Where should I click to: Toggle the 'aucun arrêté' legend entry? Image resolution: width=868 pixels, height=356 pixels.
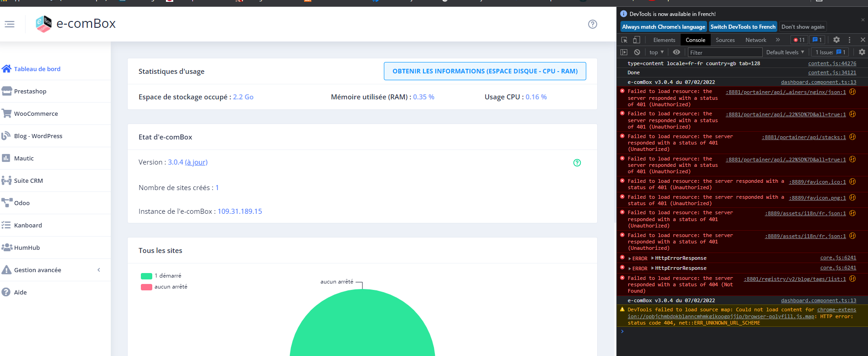pyautogui.click(x=164, y=287)
